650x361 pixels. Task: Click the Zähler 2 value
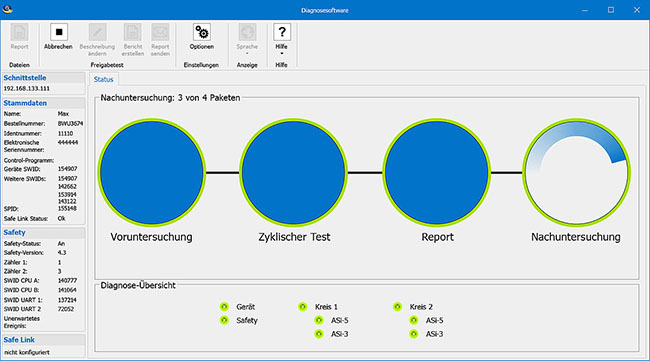click(x=59, y=271)
